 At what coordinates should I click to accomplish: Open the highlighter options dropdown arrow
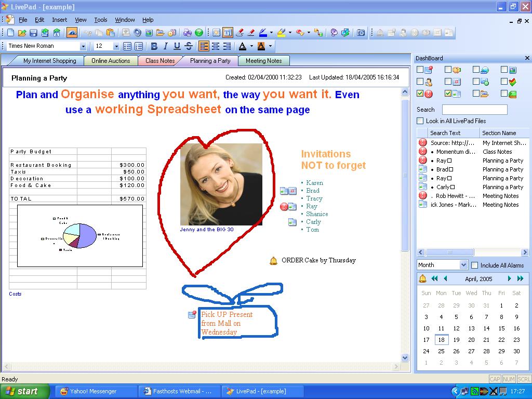[290, 33]
